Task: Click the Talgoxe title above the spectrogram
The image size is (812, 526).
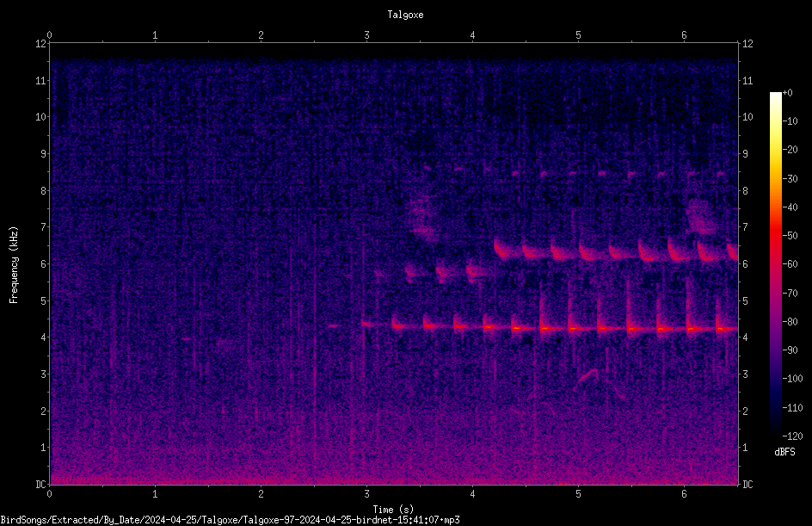Action: pyautogui.click(x=405, y=15)
